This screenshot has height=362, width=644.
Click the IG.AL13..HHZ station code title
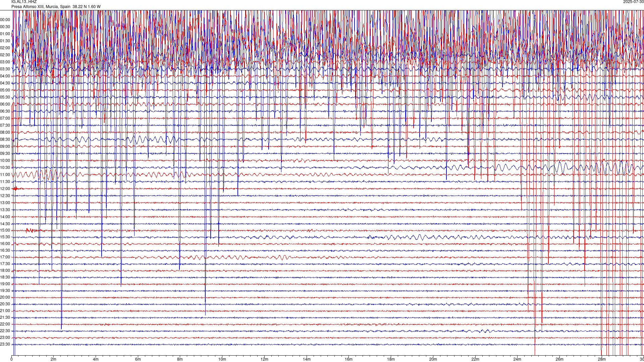[24, 2]
